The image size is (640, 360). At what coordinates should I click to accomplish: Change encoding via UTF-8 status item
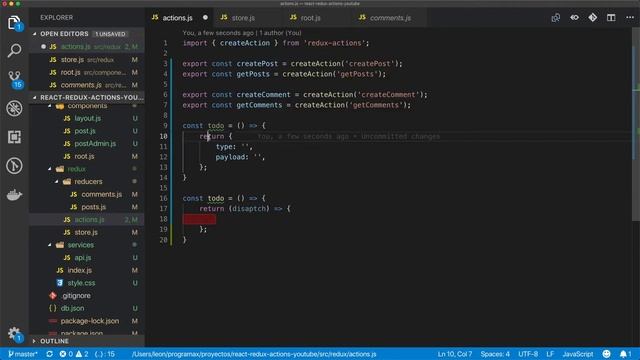click(x=528, y=354)
